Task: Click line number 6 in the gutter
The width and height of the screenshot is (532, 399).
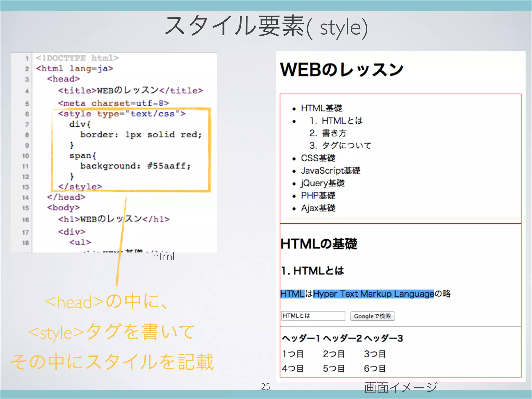Action: coord(27,114)
